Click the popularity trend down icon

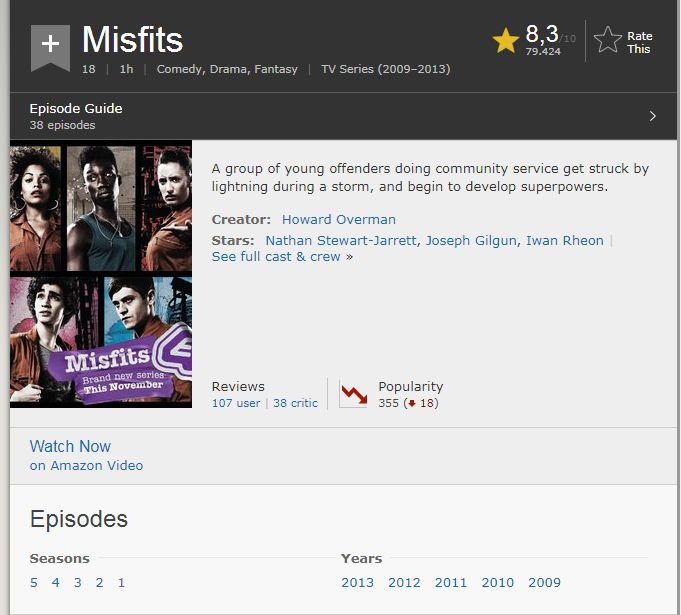point(353,394)
